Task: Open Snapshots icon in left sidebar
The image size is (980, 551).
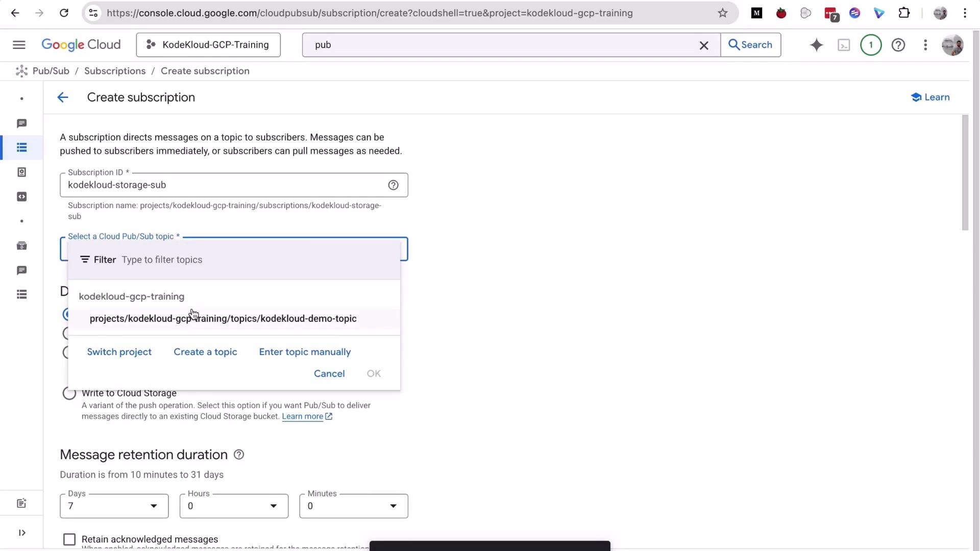Action: tap(21, 172)
